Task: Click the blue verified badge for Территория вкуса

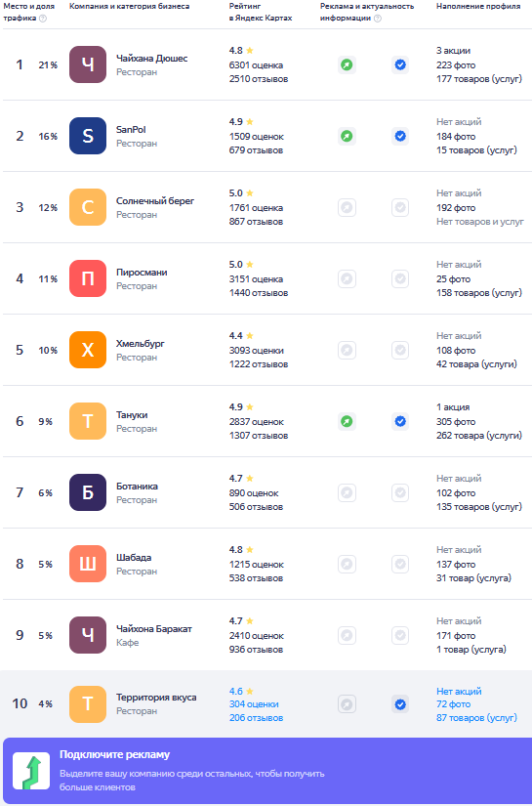Action: point(400,704)
